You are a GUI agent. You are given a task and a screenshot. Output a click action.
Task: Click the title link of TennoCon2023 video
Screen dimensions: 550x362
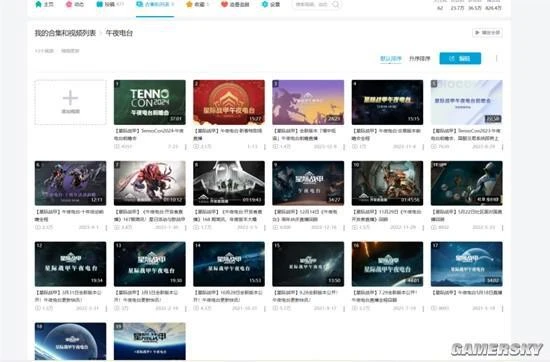coord(467,134)
